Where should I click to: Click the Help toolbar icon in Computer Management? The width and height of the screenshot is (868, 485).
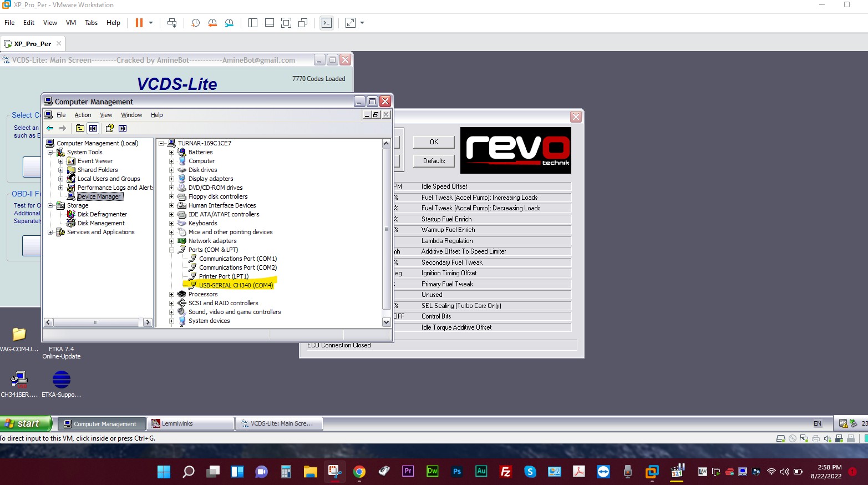point(109,128)
